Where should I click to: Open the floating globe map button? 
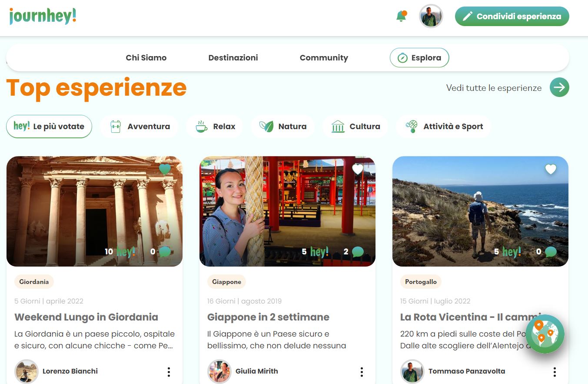pyautogui.click(x=545, y=334)
